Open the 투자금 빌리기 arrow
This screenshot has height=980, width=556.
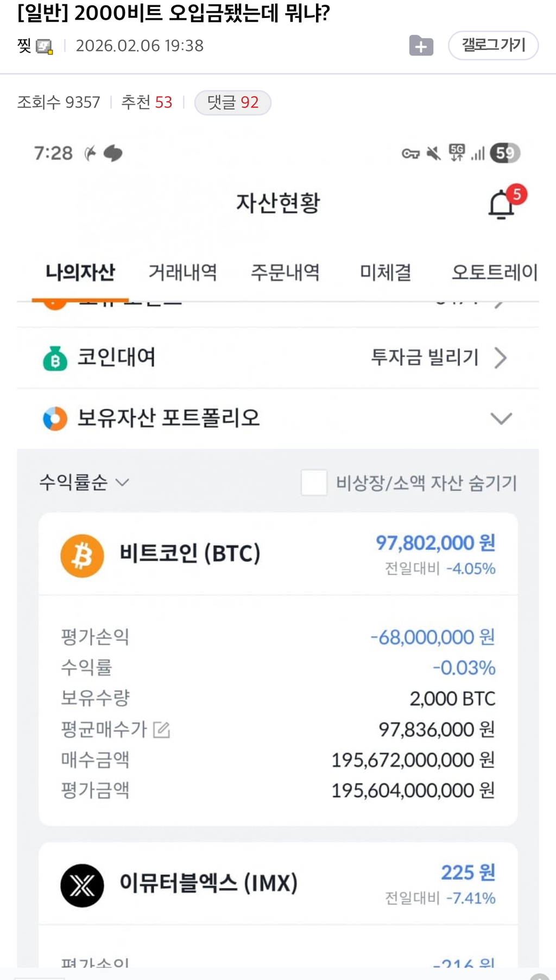click(501, 358)
